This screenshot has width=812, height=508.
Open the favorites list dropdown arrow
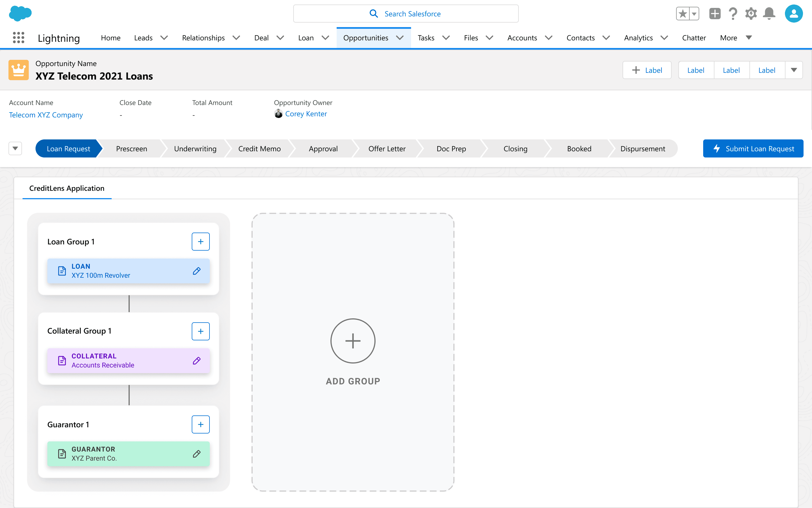coord(694,14)
